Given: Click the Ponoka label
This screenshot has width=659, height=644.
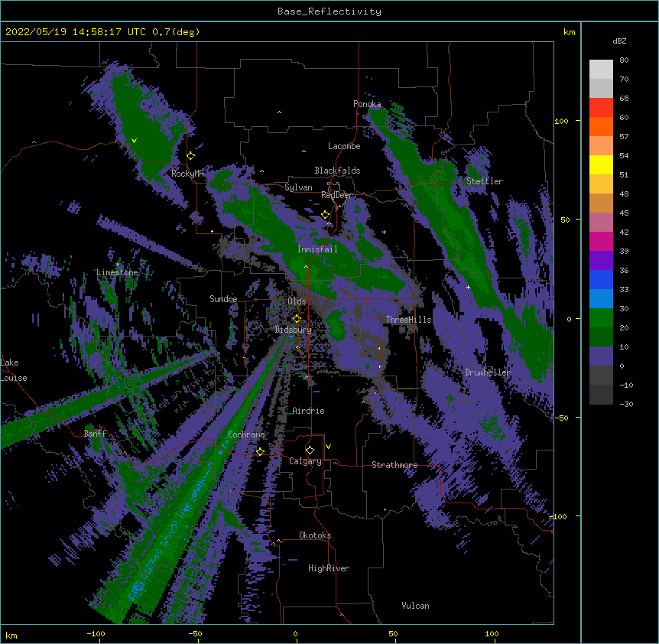Looking at the screenshot, I should point(367,104).
